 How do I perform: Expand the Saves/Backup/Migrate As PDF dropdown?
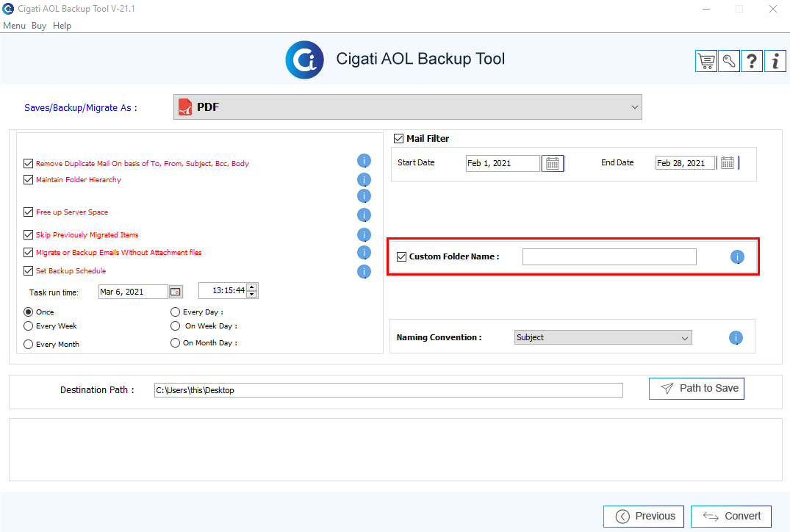coord(408,107)
